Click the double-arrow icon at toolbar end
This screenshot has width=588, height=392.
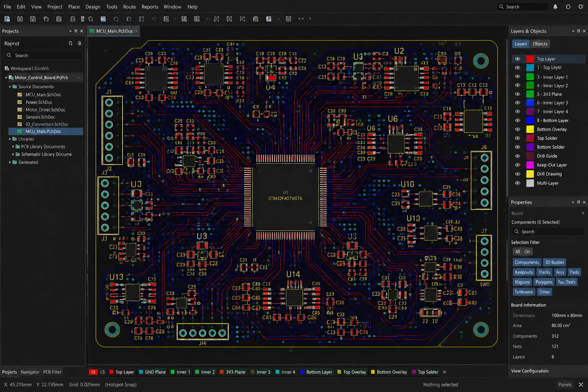coord(301,19)
